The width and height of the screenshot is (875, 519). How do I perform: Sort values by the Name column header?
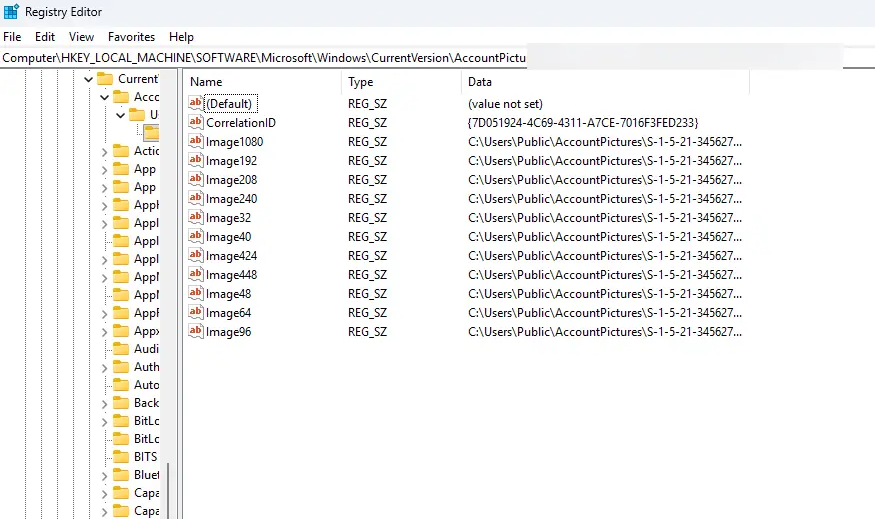click(262, 82)
